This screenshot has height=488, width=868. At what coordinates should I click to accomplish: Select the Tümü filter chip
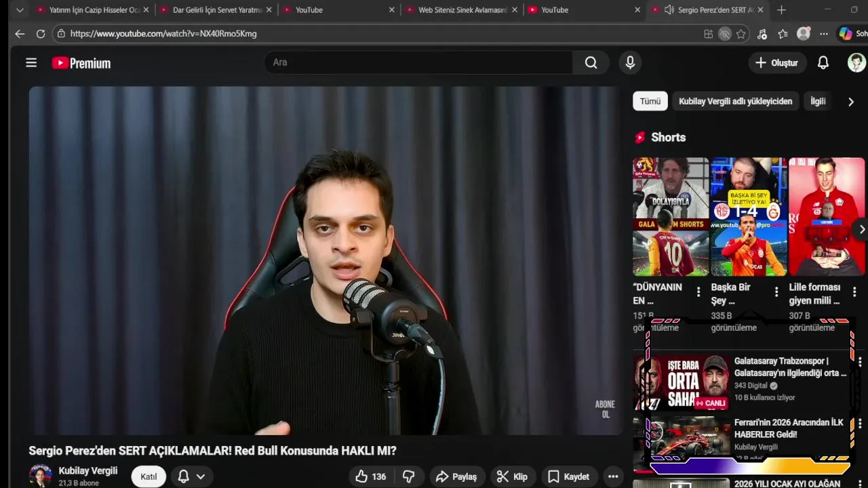(650, 101)
